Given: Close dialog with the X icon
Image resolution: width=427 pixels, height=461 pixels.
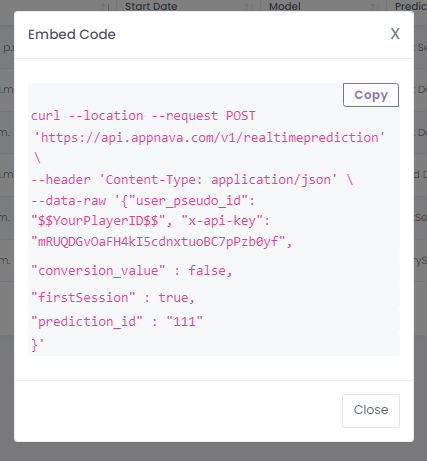Looking at the screenshot, I should pyautogui.click(x=395, y=34).
